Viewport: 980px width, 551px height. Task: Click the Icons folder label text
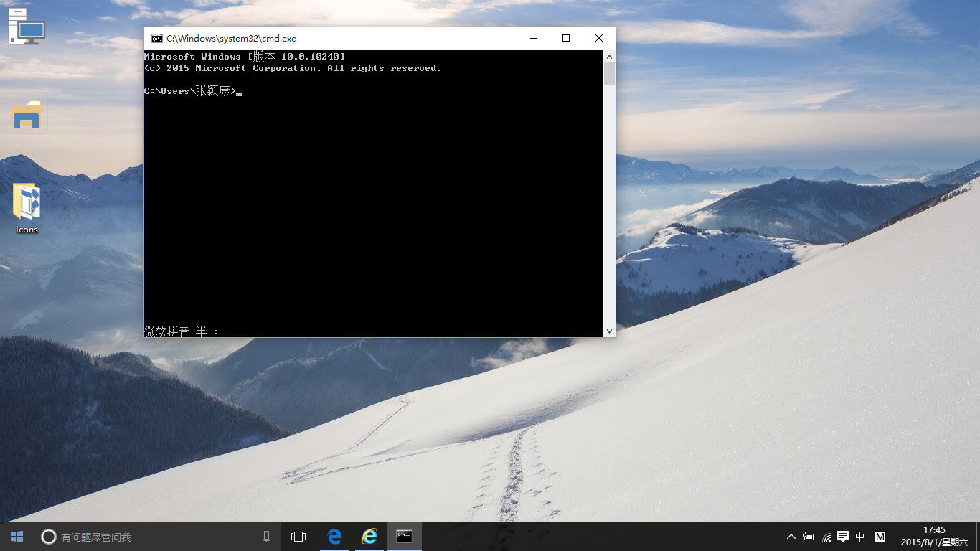pyautogui.click(x=27, y=230)
